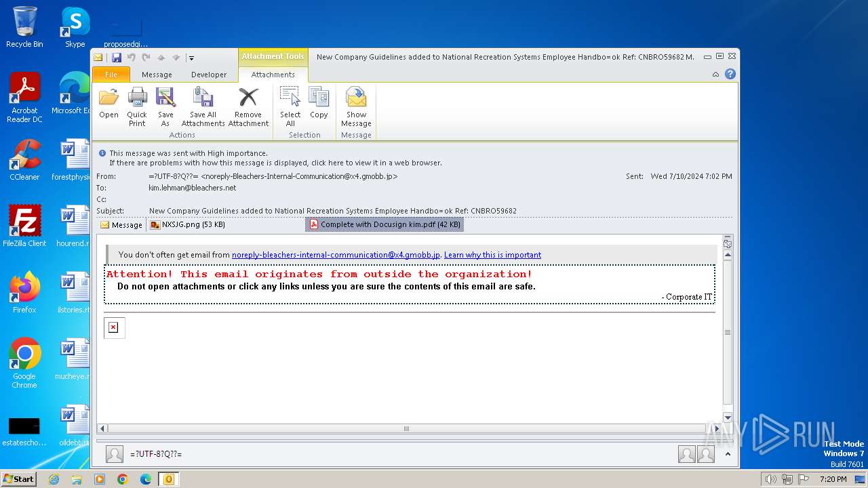Remove the selected attachment
The height and width of the screenshot is (488, 868).
(x=248, y=107)
